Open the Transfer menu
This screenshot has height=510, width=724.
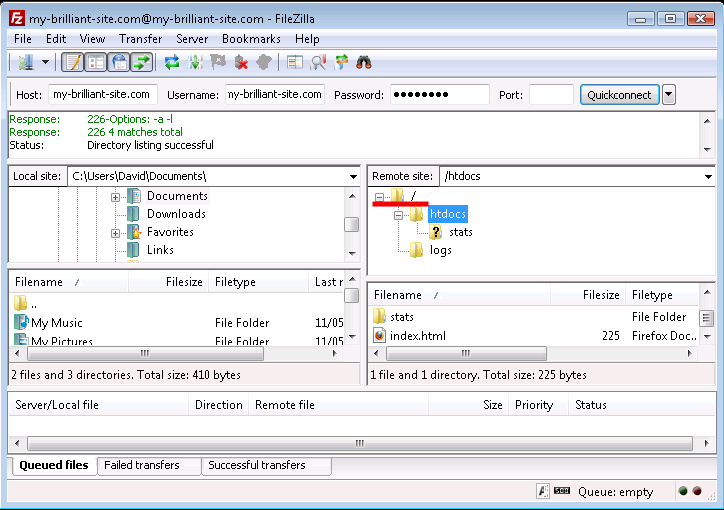pos(140,39)
